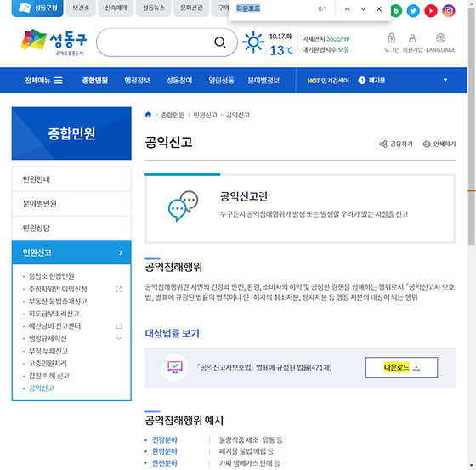476x470 pixels.
Task: Open the YouTube social icon
Action: click(x=431, y=11)
